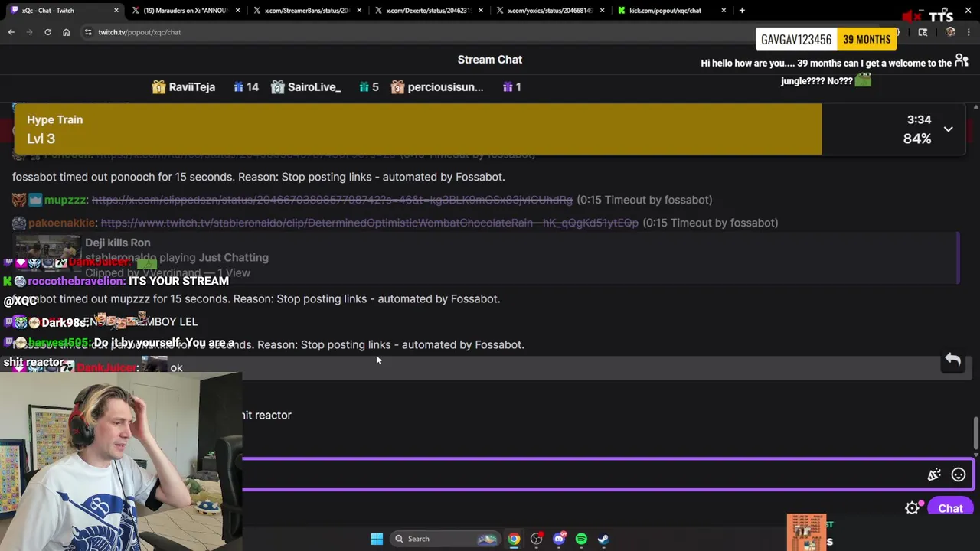View gifter SairoLive_ in leaderboard
Image resolution: width=980 pixels, height=551 pixels.
[x=305, y=87]
